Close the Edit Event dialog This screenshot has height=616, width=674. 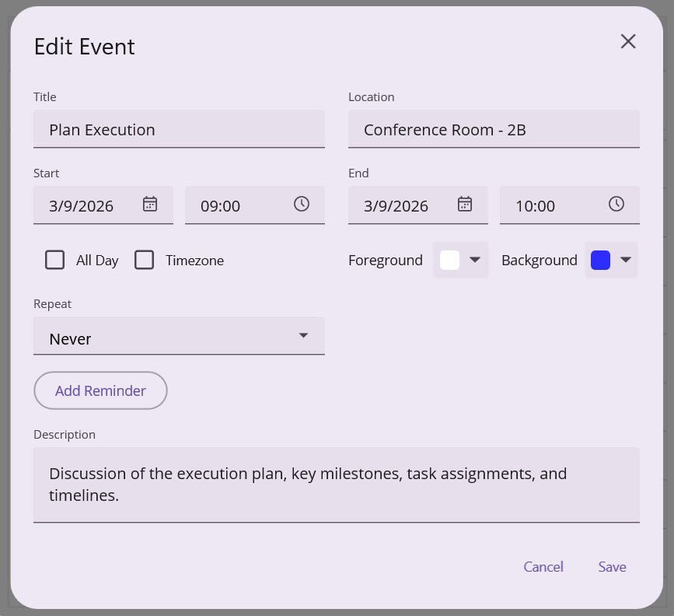click(628, 41)
